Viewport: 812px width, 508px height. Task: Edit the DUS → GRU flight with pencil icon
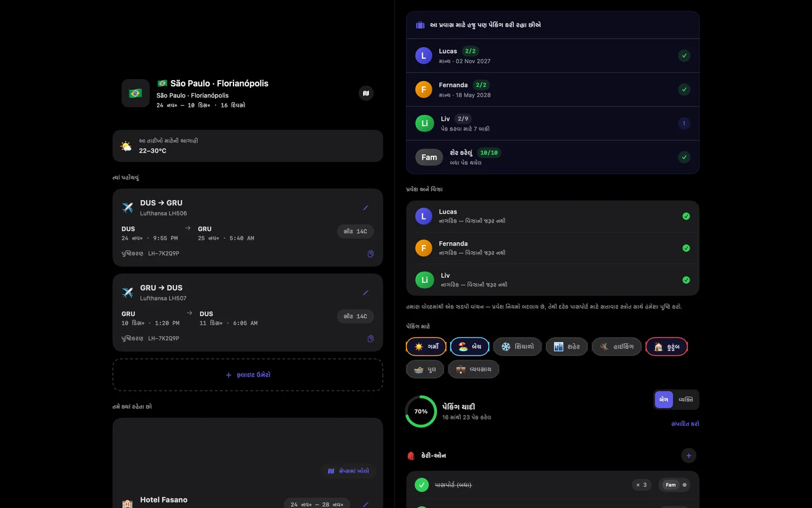tap(365, 208)
